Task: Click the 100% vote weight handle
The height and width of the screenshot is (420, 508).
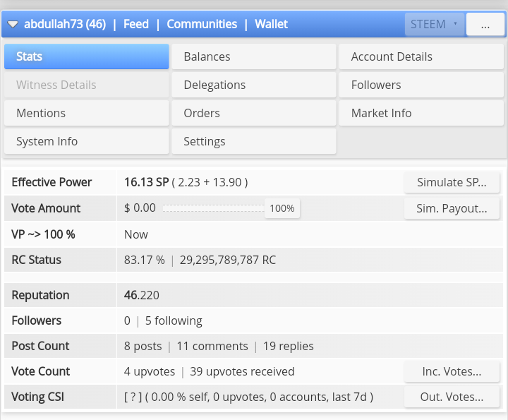Action: coord(282,208)
